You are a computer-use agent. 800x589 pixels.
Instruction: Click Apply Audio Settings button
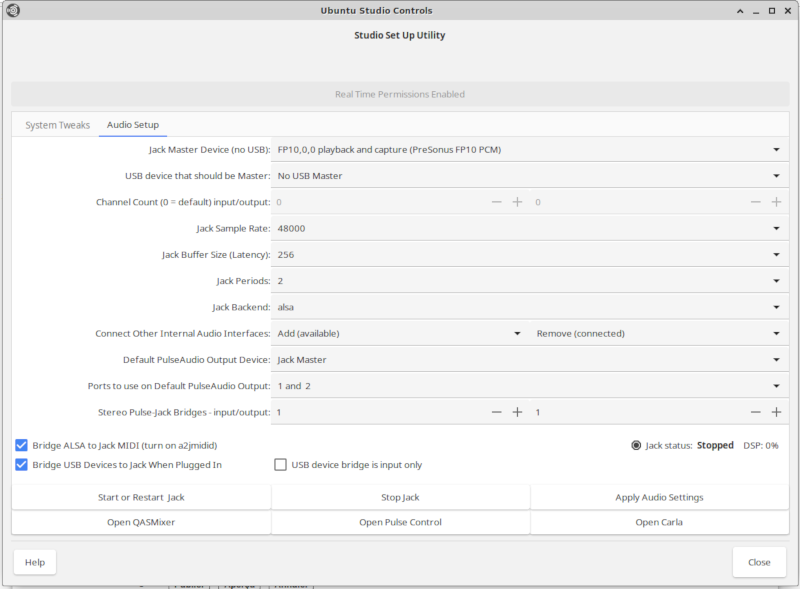[x=659, y=497]
